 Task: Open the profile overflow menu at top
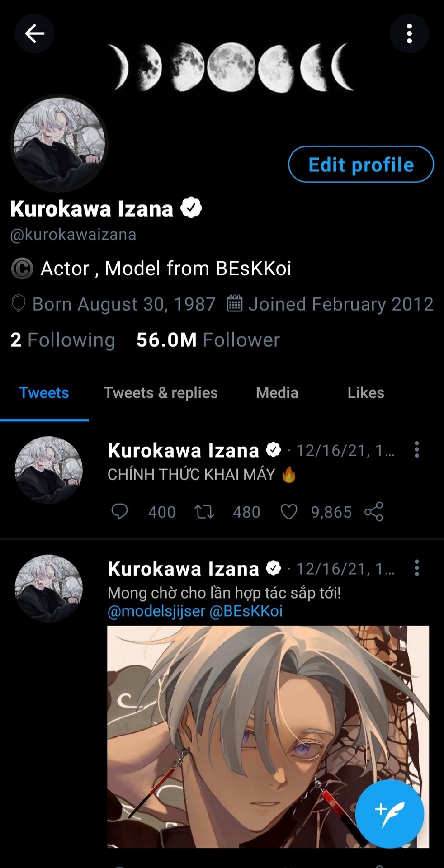click(x=409, y=33)
